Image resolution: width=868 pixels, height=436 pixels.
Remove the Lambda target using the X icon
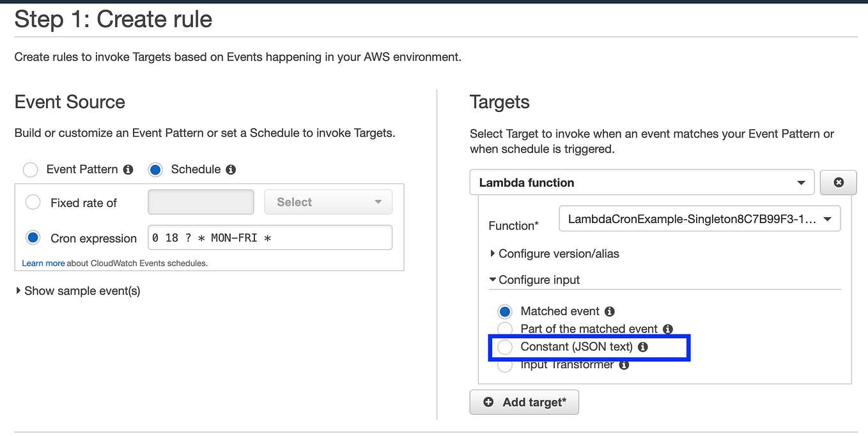838,182
